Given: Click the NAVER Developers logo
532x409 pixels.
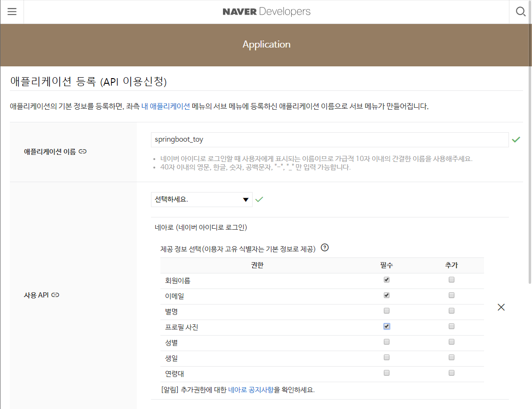Looking at the screenshot, I should (x=266, y=12).
